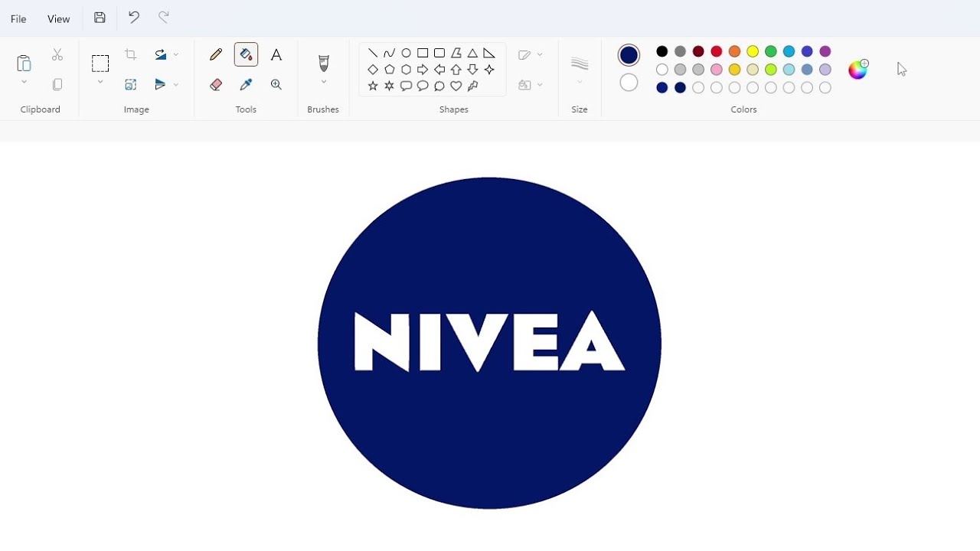980x551 pixels.
Task: Select the Up arrow shape
Action: coord(456,70)
